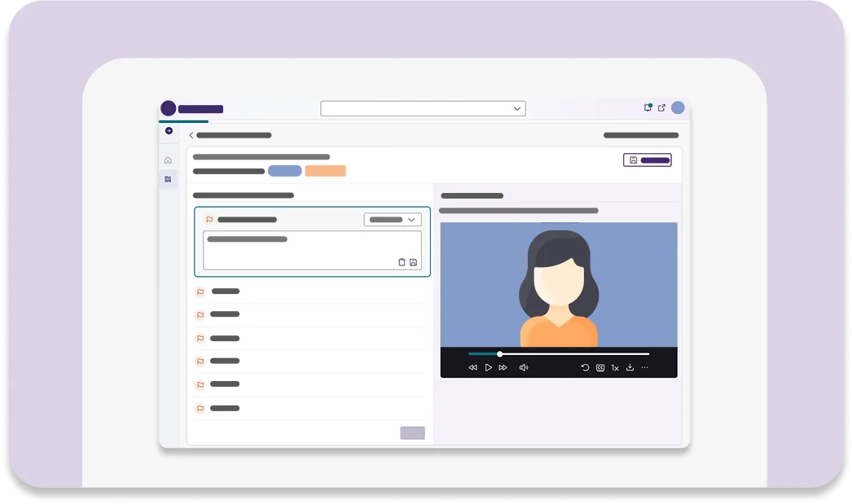Download the video using download icon
The height and width of the screenshot is (504, 852).
[630, 368]
